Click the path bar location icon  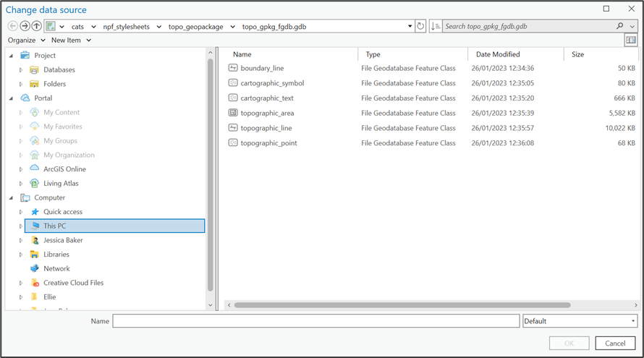(x=51, y=26)
